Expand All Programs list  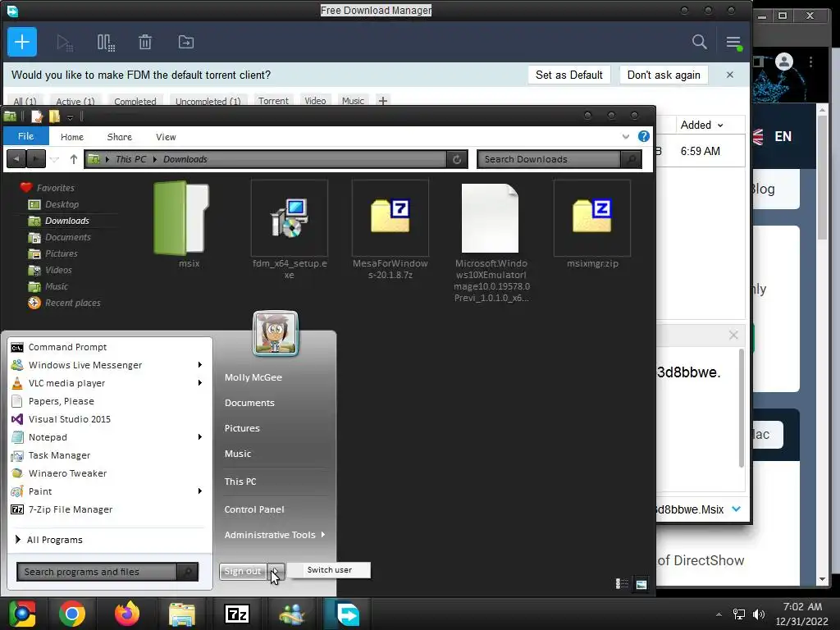click(x=53, y=540)
